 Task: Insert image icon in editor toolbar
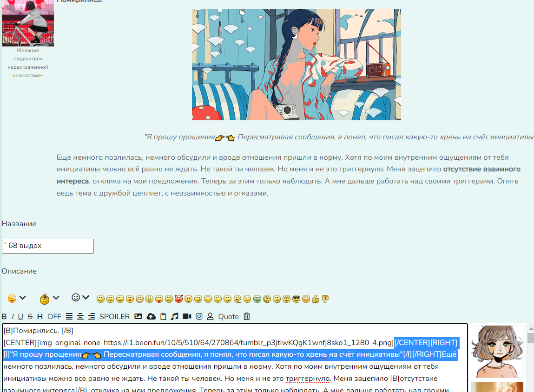coord(138,317)
